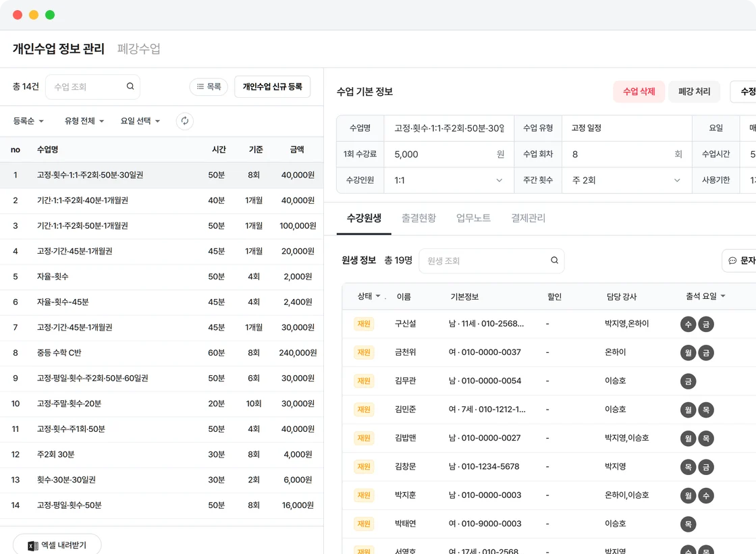Open the 업무노트 tab
Image resolution: width=756 pixels, height=554 pixels.
click(473, 218)
